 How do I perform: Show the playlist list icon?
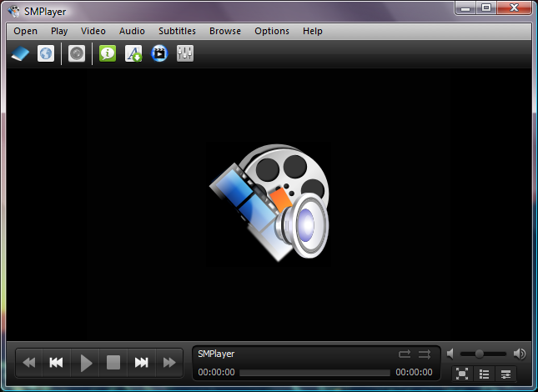click(484, 374)
